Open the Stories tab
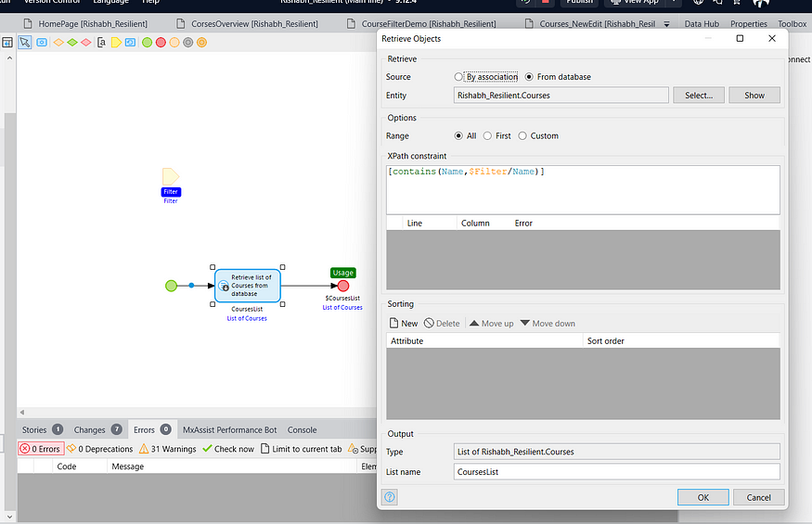 point(42,429)
